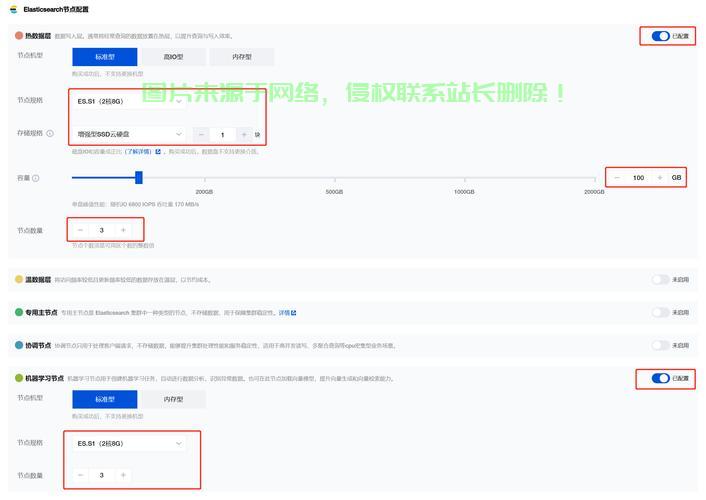Click the yellow dot icon beside 温数据层
This screenshot has height=500, width=706.
[x=19, y=279]
